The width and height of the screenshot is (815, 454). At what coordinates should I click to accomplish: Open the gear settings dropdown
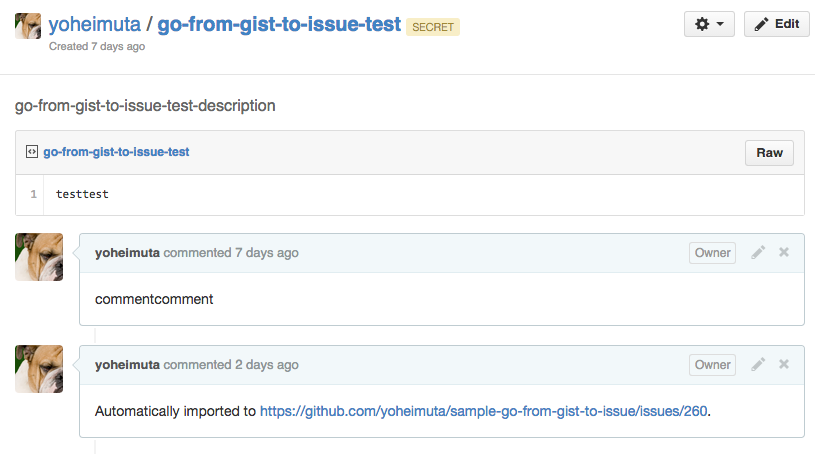709,24
